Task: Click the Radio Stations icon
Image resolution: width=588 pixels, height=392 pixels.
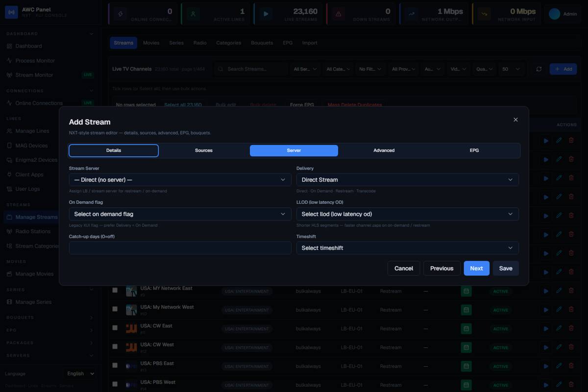Action: click(x=9, y=231)
